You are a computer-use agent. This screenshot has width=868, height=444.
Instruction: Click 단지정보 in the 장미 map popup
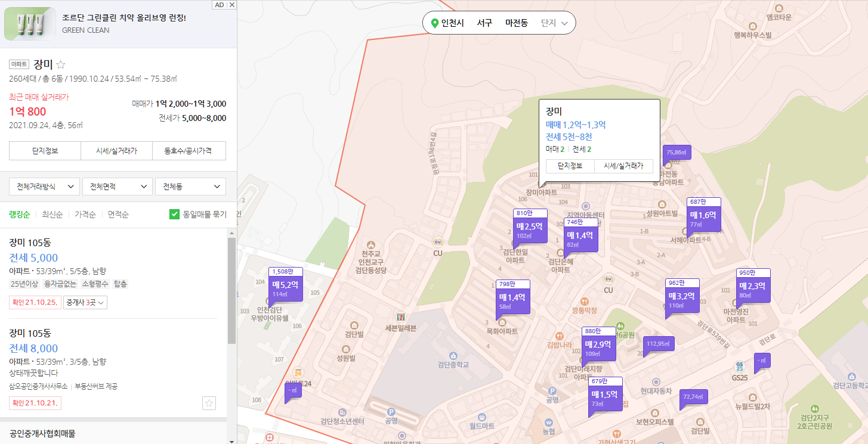coord(569,166)
